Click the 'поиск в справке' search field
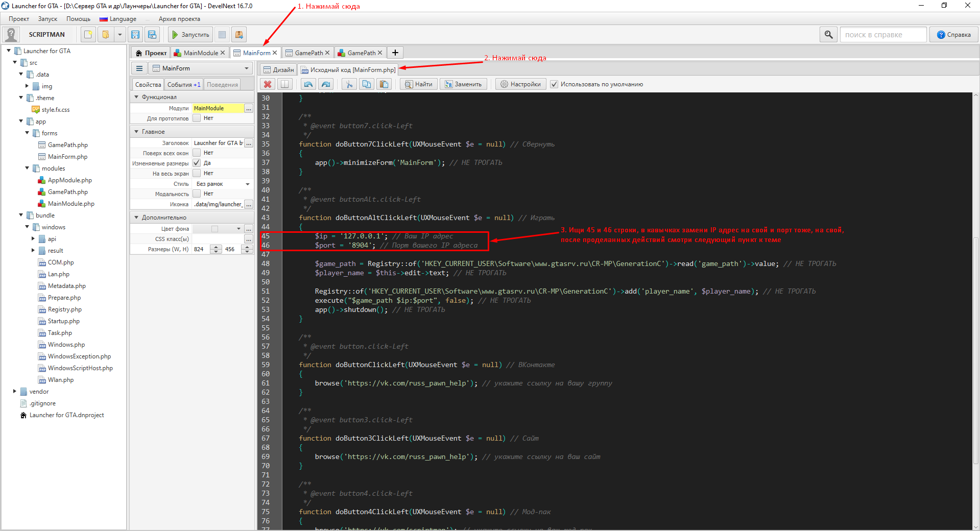Screen dimensions: 980x531 click(x=883, y=35)
